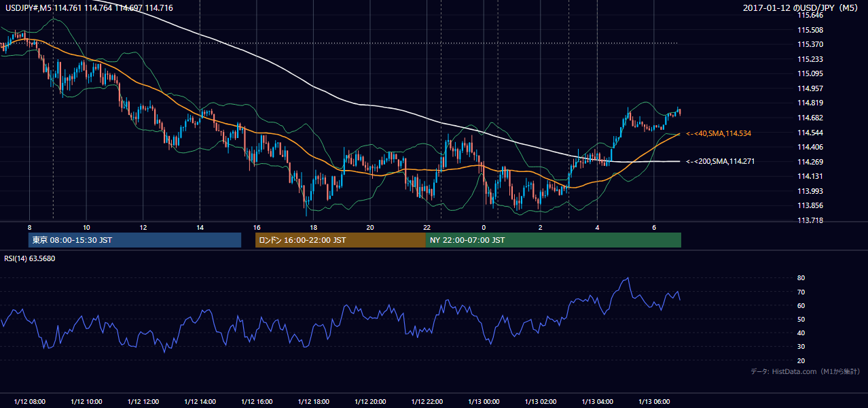Image resolution: width=868 pixels, height=408 pixels.
Task: Select the 115.646 price axis label
Action: click(x=810, y=15)
